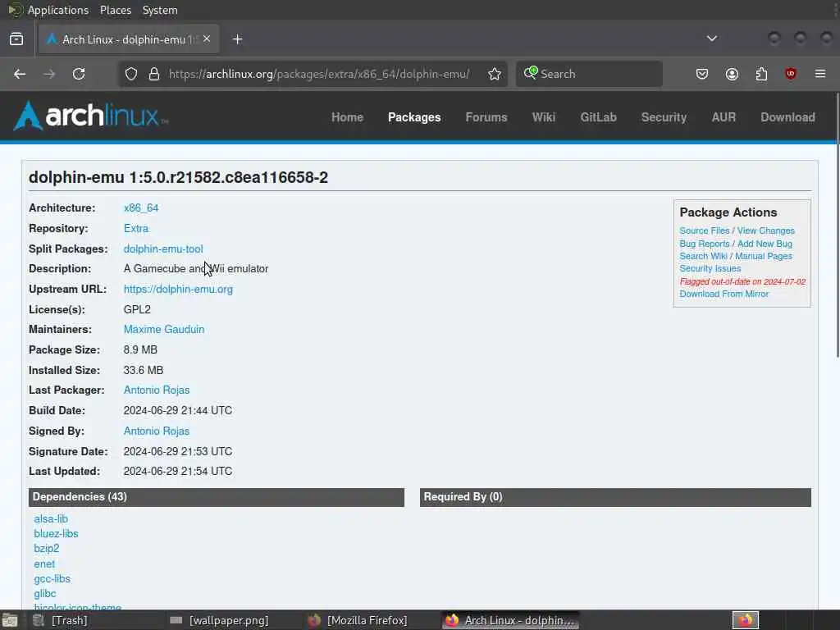Open the glibc dependency
Screen dimensions: 840x630
[x=45, y=594]
